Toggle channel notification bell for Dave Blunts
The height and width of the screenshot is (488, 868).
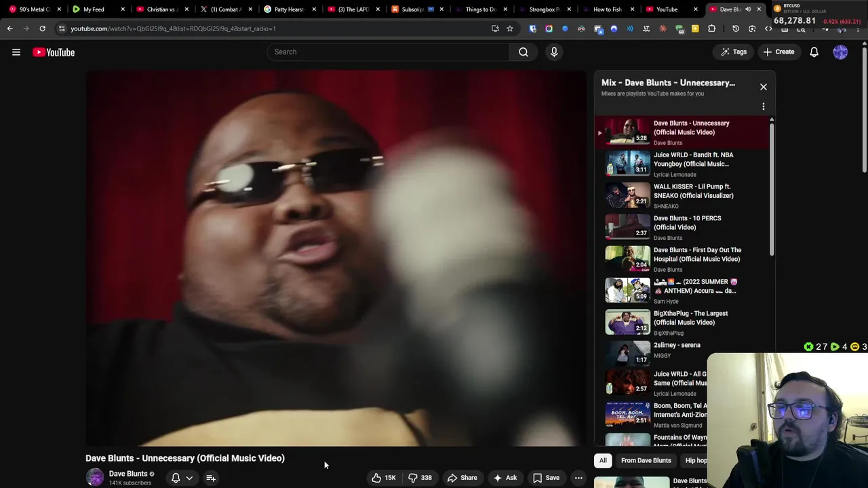tap(176, 478)
